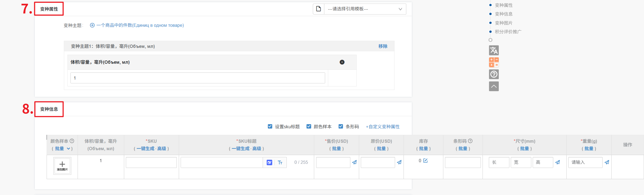This screenshot has height=195, width=644.
Task: Click the paper plane icon beside weight field
Action: pos(607,162)
